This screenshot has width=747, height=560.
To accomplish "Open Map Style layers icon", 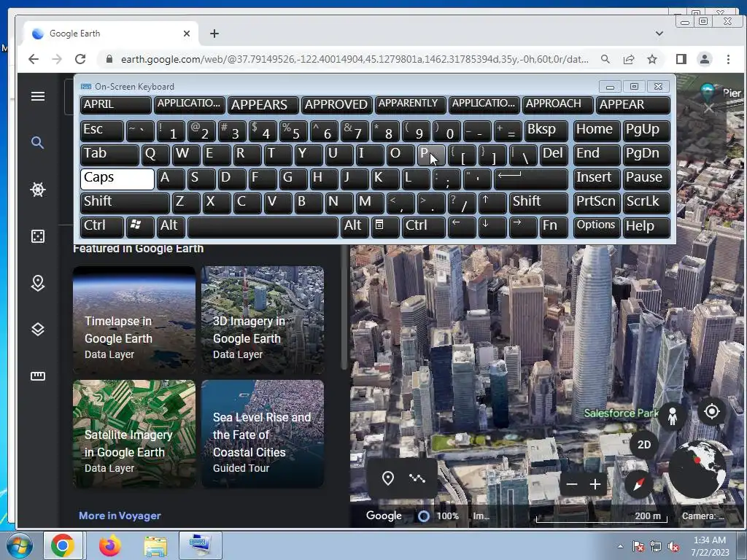I will [x=38, y=329].
